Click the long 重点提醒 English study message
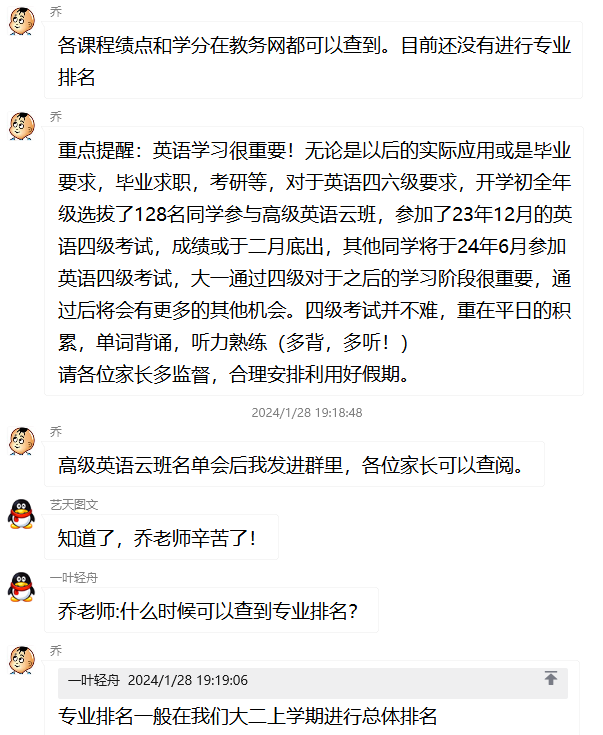 [x=314, y=262]
